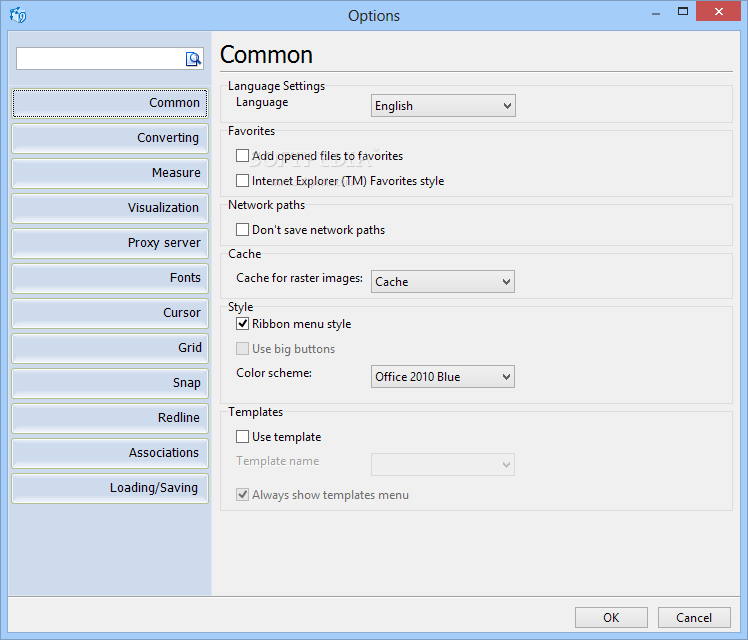Minimize the Options window

tap(656, 13)
